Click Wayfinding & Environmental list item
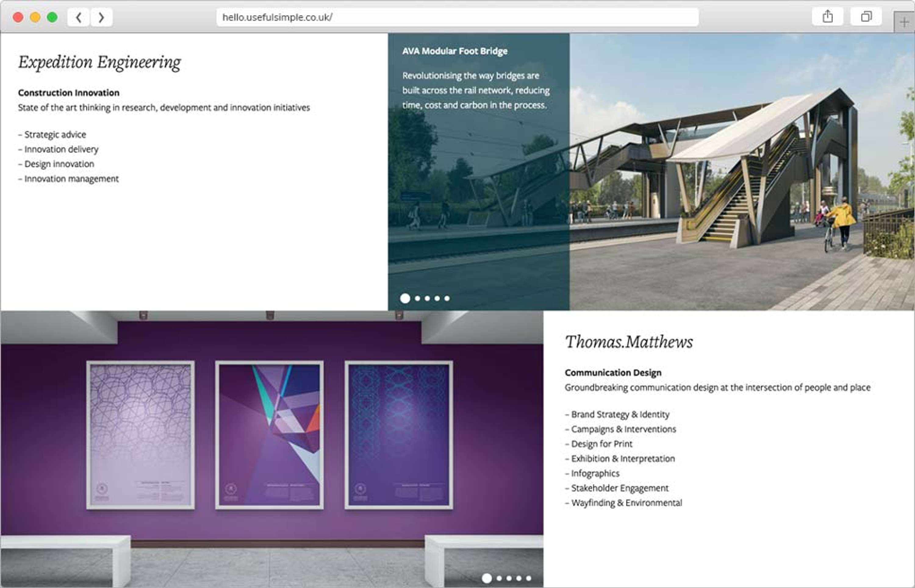The image size is (915, 588). pyautogui.click(x=623, y=503)
